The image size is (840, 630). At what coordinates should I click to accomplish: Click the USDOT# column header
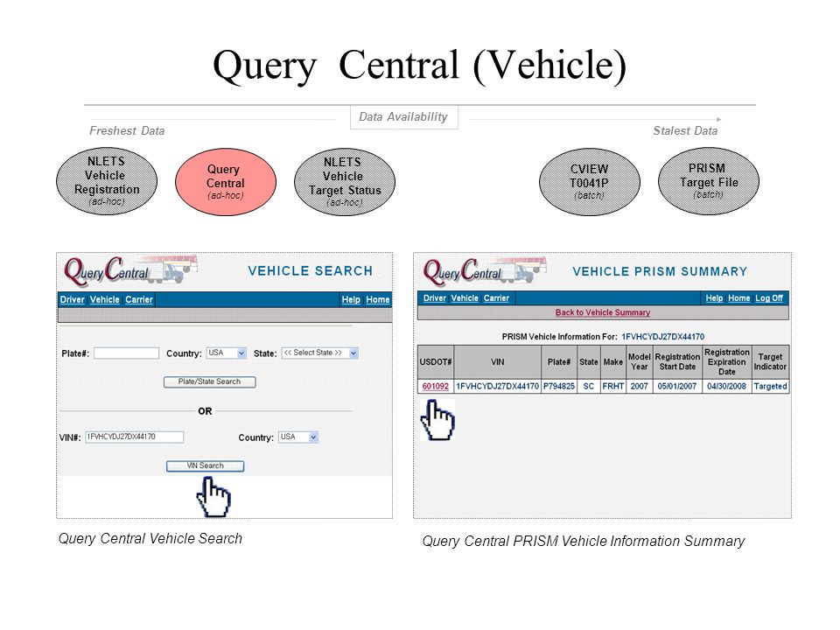436,362
